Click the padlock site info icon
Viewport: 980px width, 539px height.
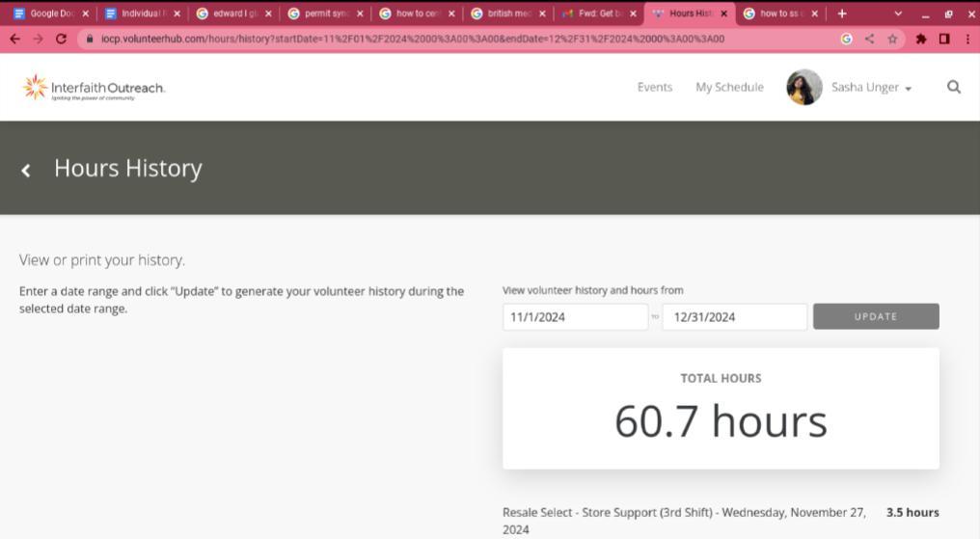[x=90, y=39]
